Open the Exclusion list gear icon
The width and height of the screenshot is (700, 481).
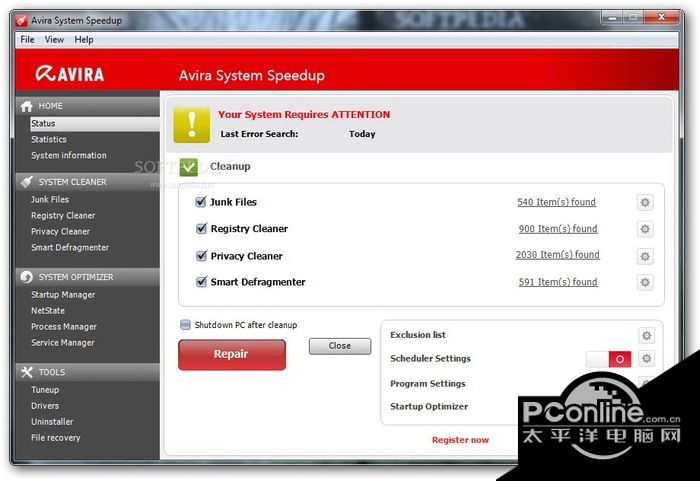click(x=646, y=335)
